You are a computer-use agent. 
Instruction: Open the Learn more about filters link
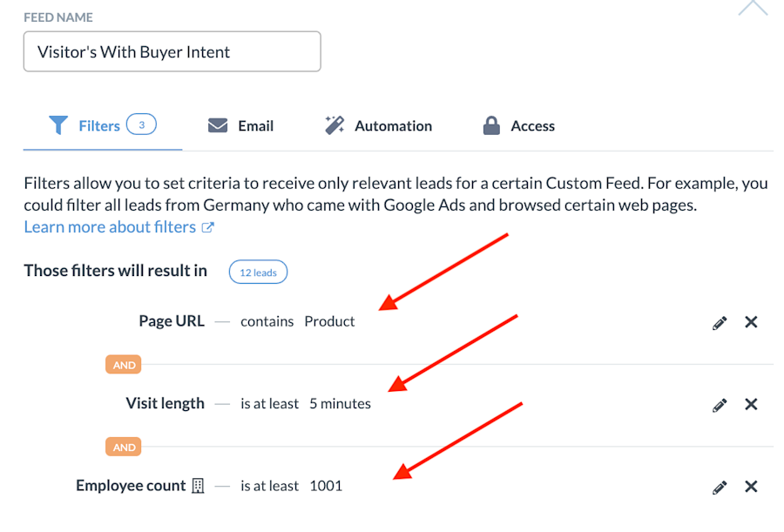pos(110,226)
